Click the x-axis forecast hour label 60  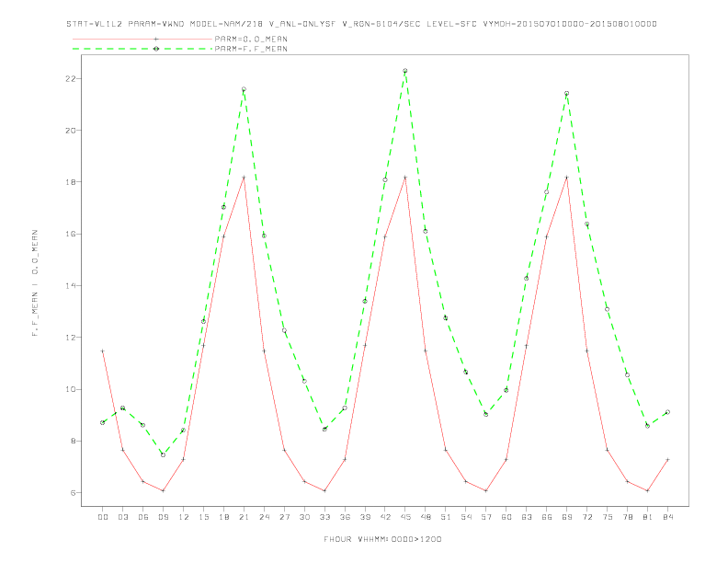[506, 517]
